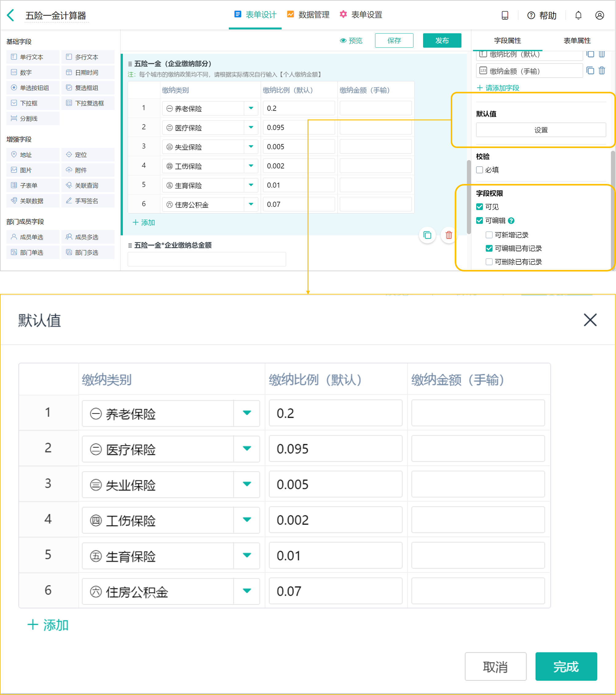Image resolution: width=616 pixels, height=695 pixels.
Task: Click the 发布 button to publish
Action: click(x=442, y=41)
